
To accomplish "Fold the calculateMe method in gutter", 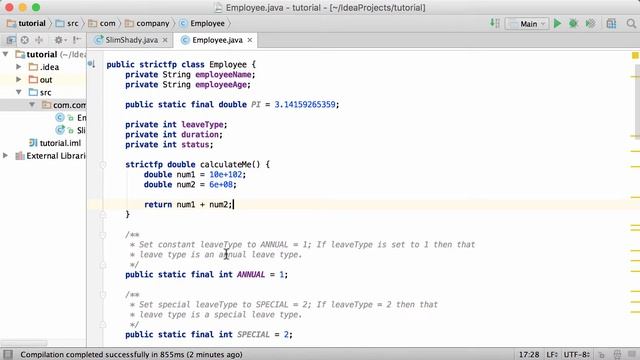I will [x=103, y=164].
